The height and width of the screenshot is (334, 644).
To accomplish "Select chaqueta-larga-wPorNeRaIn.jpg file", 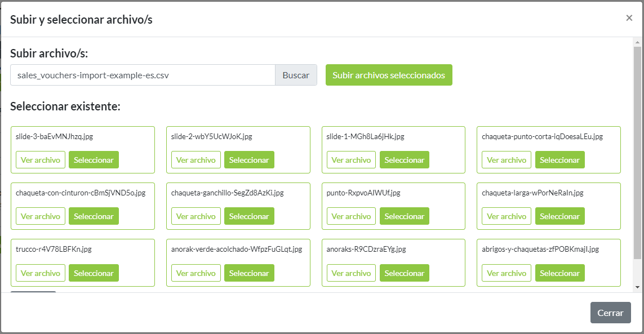I will 559,216.
